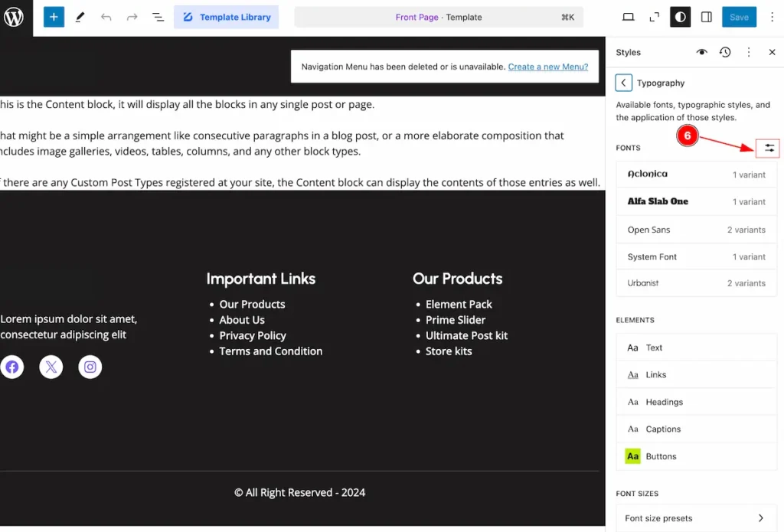
Task: Open the manage fonts settings icon
Action: click(x=769, y=148)
